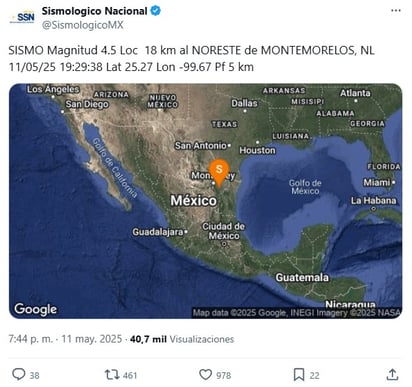Like the tweet using heart icon

(x=206, y=375)
